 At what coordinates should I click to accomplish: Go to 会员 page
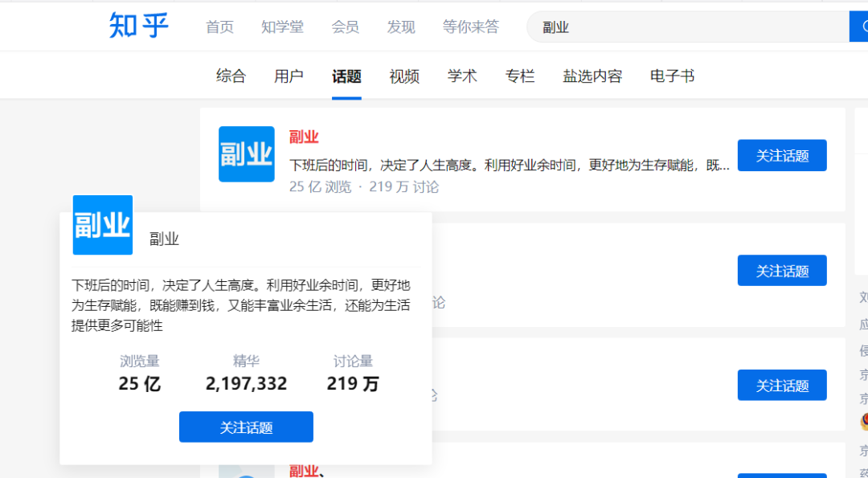pyautogui.click(x=345, y=27)
